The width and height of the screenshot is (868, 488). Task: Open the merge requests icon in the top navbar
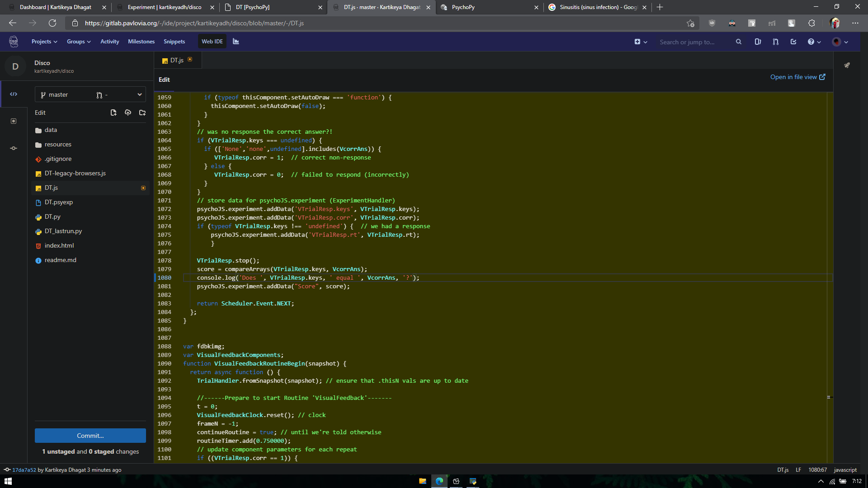click(x=776, y=42)
